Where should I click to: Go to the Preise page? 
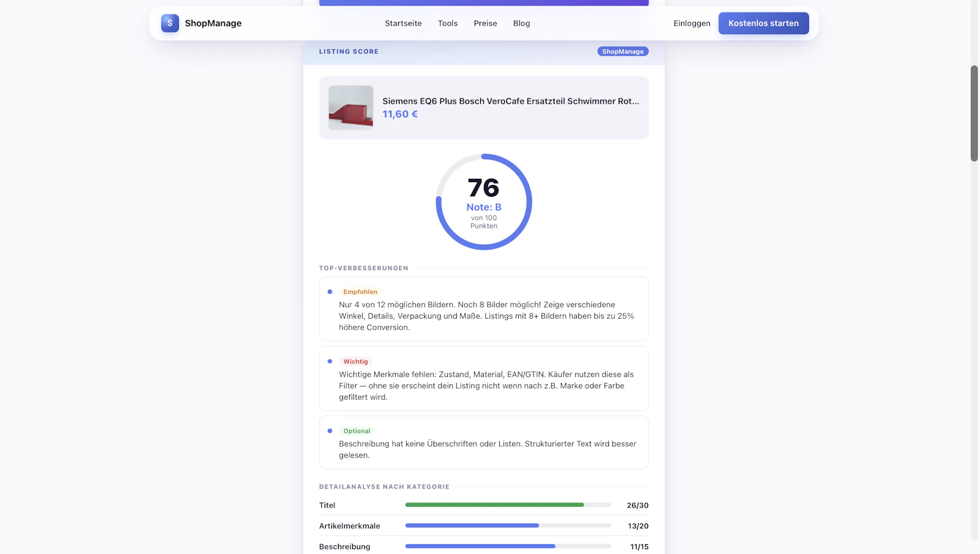pyautogui.click(x=485, y=23)
